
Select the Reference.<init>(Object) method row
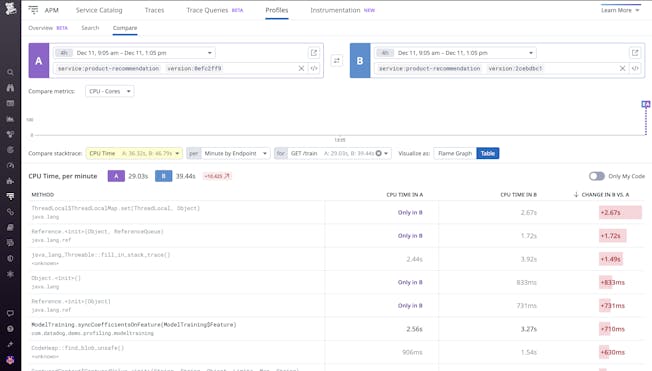(x=337, y=306)
